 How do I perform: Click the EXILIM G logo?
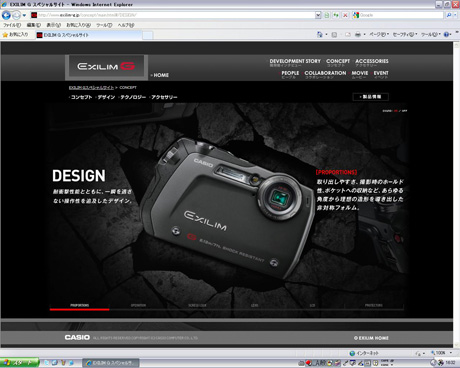tap(106, 66)
